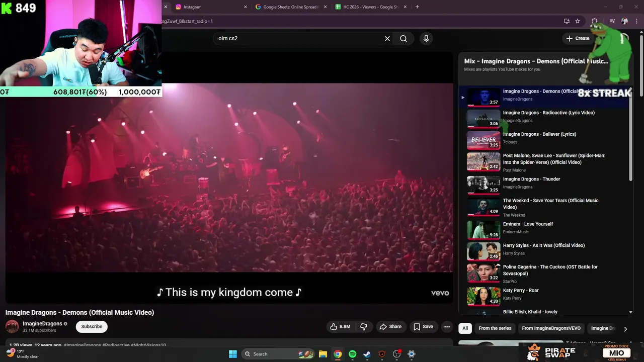The width and height of the screenshot is (644, 362).
Task: Subscribe to ImagineDragons channel
Action: [92, 327]
